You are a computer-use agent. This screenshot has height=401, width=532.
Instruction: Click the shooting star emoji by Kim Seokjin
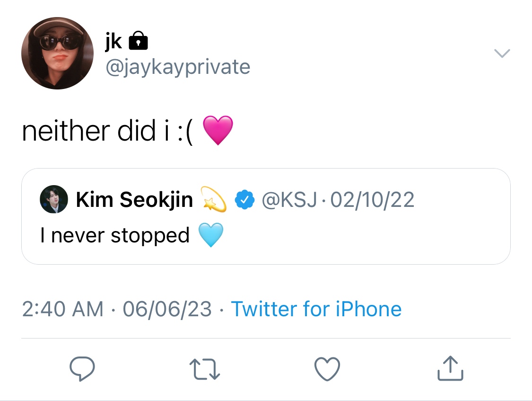[214, 199]
